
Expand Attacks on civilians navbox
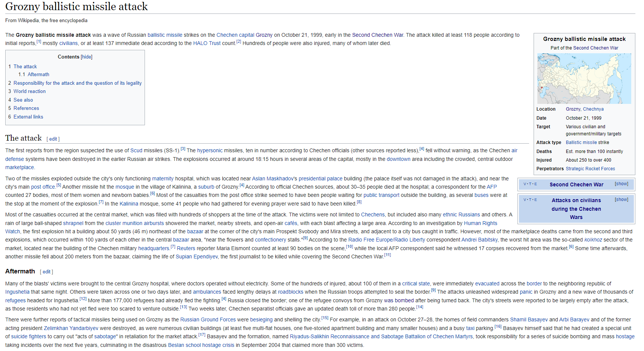pyautogui.click(x=621, y=199)
